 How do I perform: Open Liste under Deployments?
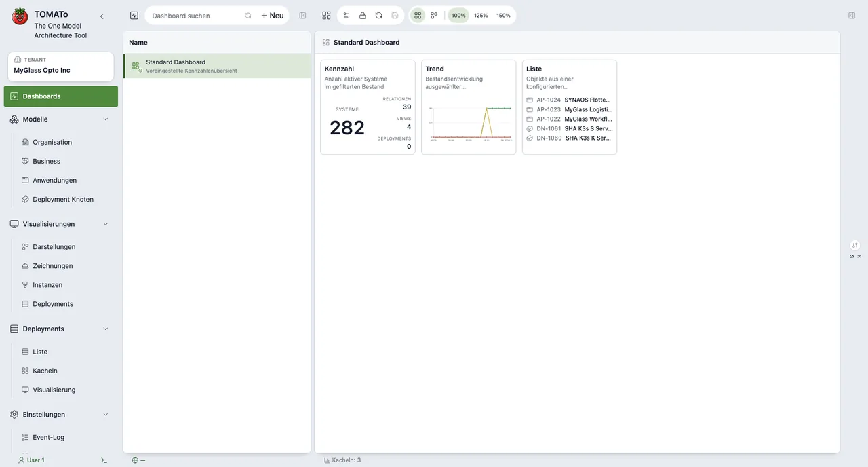(40, 352)
